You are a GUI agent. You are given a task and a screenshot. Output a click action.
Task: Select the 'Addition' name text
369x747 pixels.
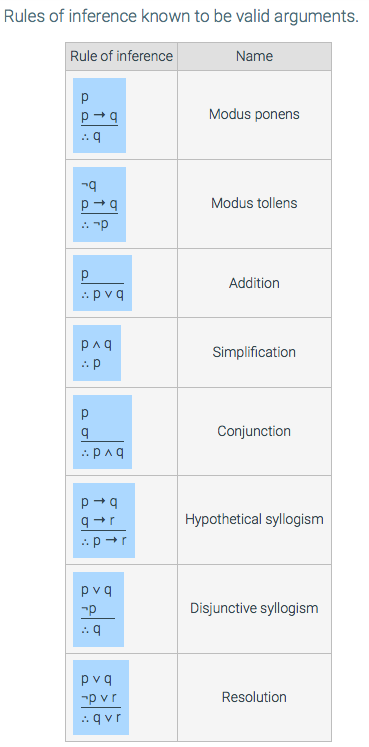254,283
